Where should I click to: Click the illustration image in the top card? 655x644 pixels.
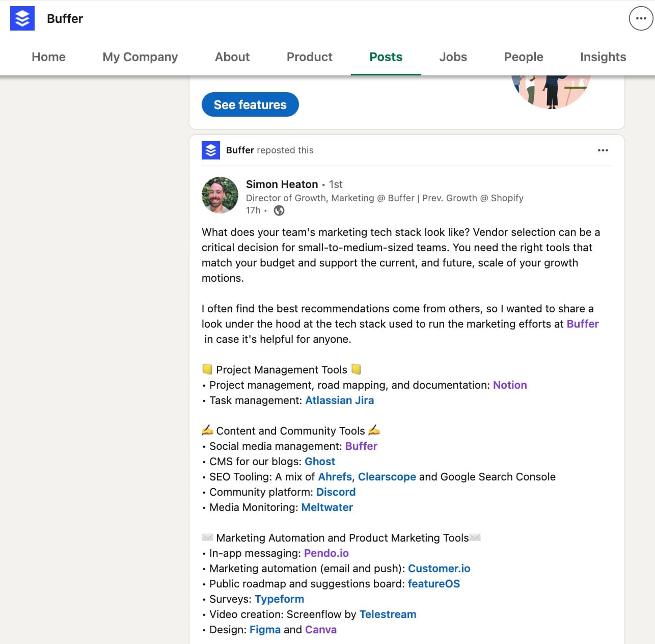(x=551, y=92)
